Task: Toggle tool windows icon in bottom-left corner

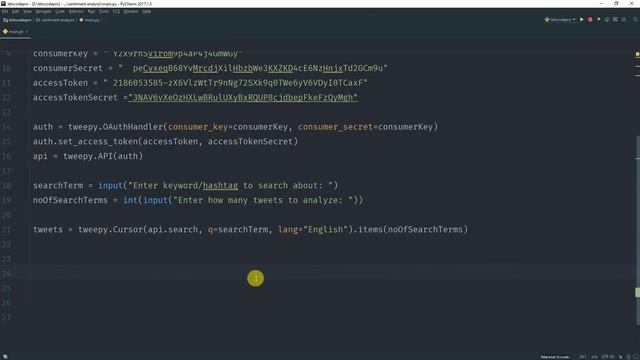Action: coord(5,356)
